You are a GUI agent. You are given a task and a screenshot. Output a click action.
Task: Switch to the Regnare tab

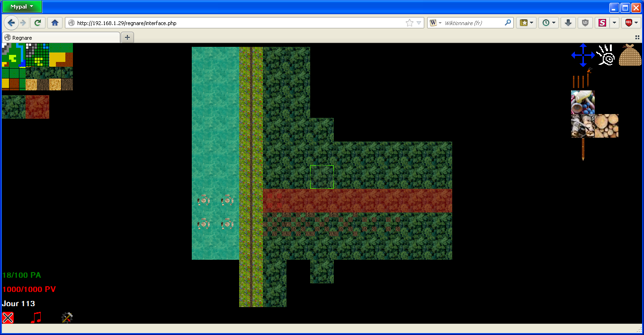click(61, 37)
